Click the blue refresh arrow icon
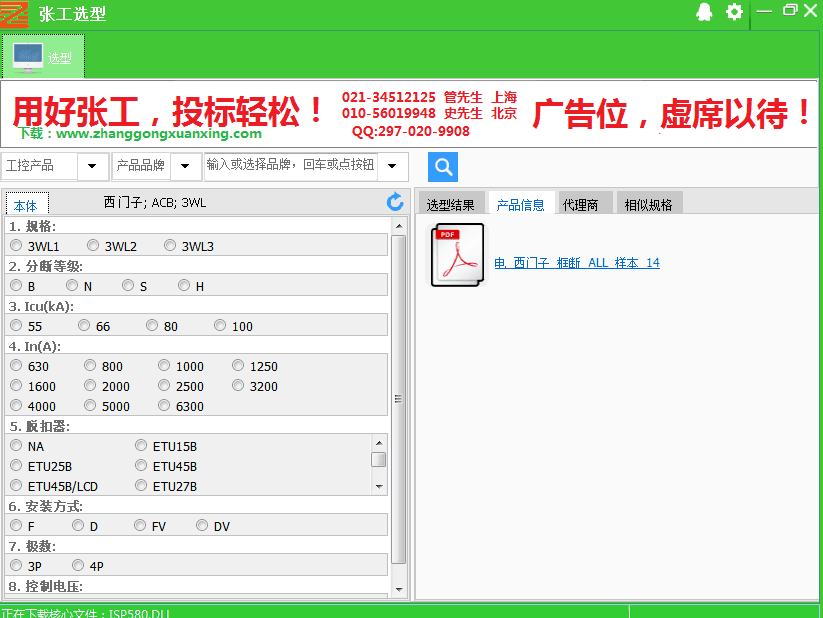Screen dimensions: 823x618 coord(395,202)
